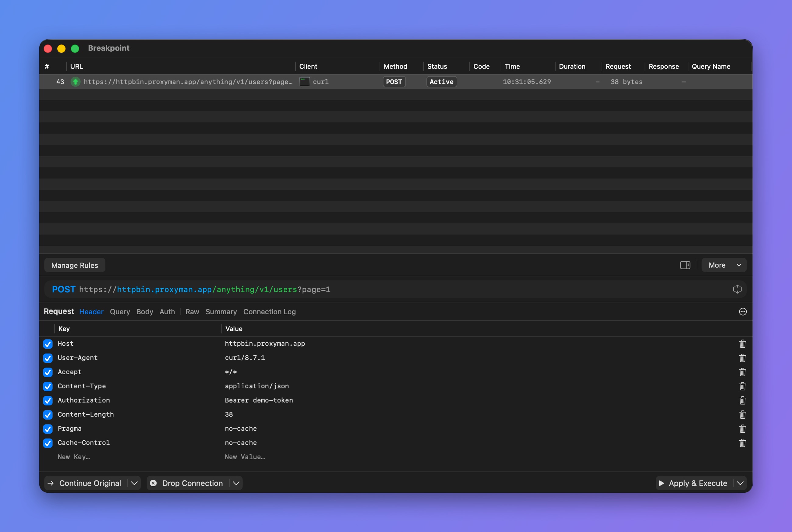Image resolution: width=792 pixels, height=532 pixels.
Task: Click the curl terminal client icon
Action: tap(304, 82)
